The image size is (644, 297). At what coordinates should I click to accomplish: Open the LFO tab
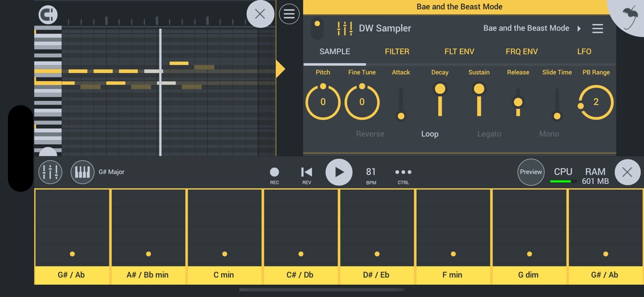[x=584, y=51]
